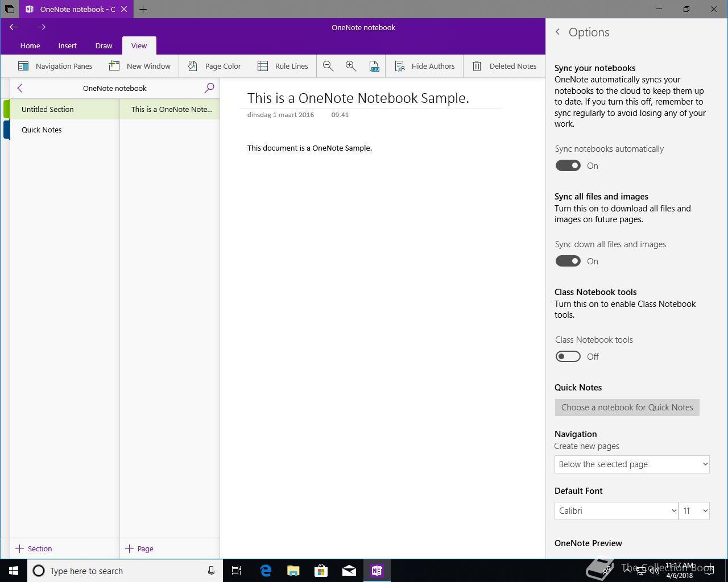Search the notebook with the magnifier icon
Screen dimensions: 728x582
point(209,88)
